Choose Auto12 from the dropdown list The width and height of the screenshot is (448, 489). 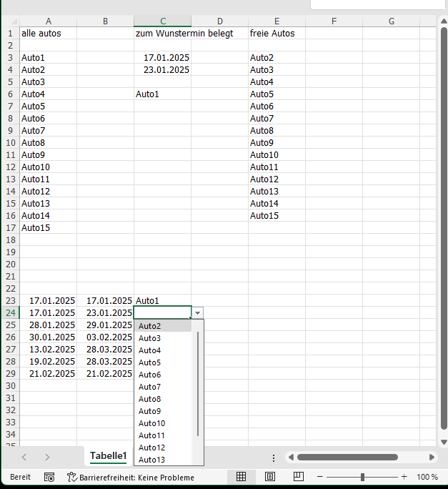[x=163, y=448]
